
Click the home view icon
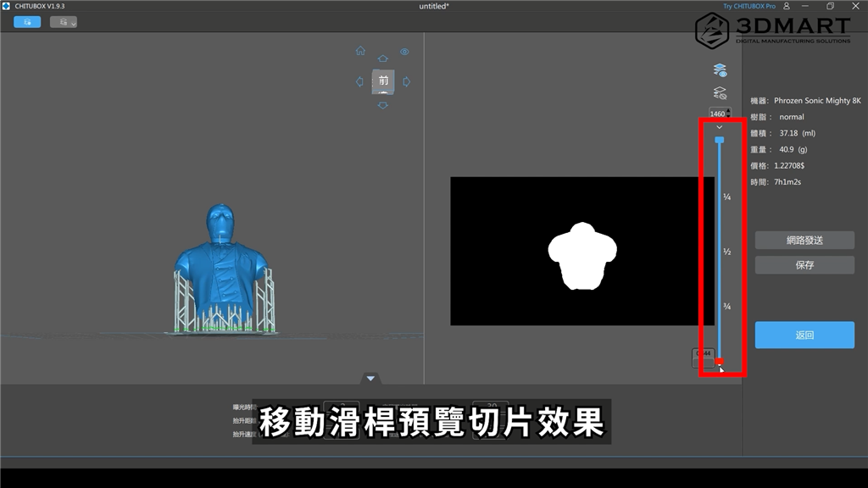(360, 51)
